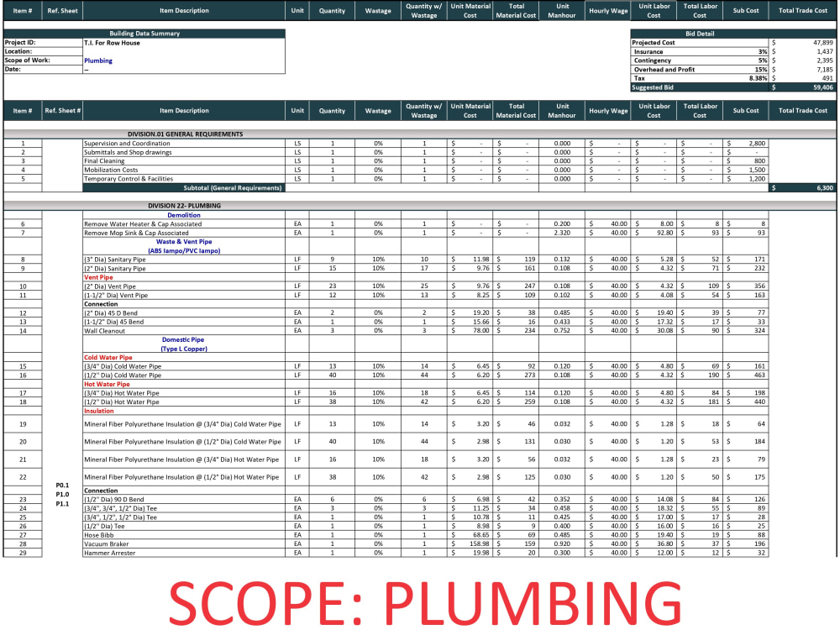The width and height of the screenshot is (840, 630).
Task: Click Insulation @ (3/4" Dia) Cold Water Pipe
Action: click(182, 424)
